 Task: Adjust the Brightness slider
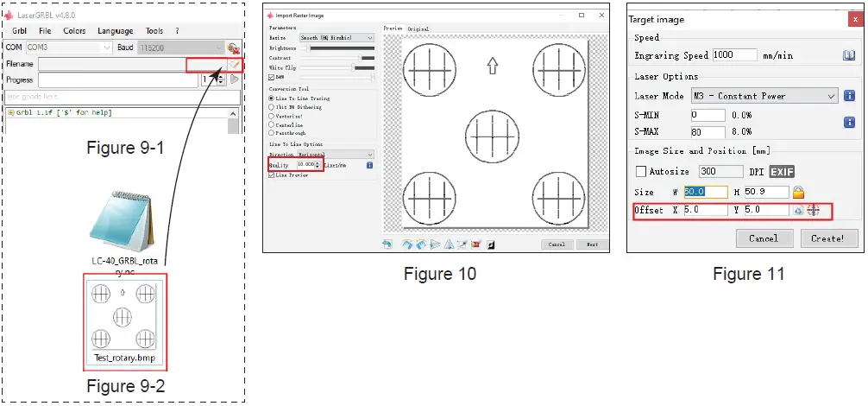coord(337,48)
